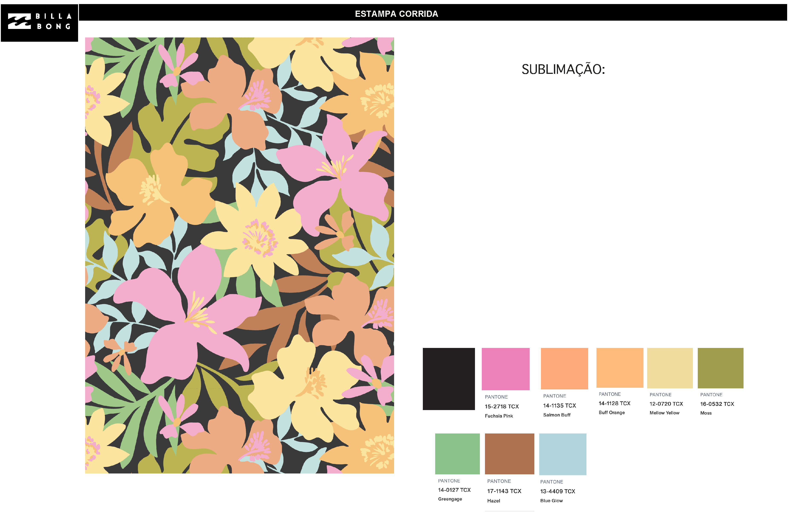
Task: Click PANTONE label above 13-4409 TCX
Action: 551,482
